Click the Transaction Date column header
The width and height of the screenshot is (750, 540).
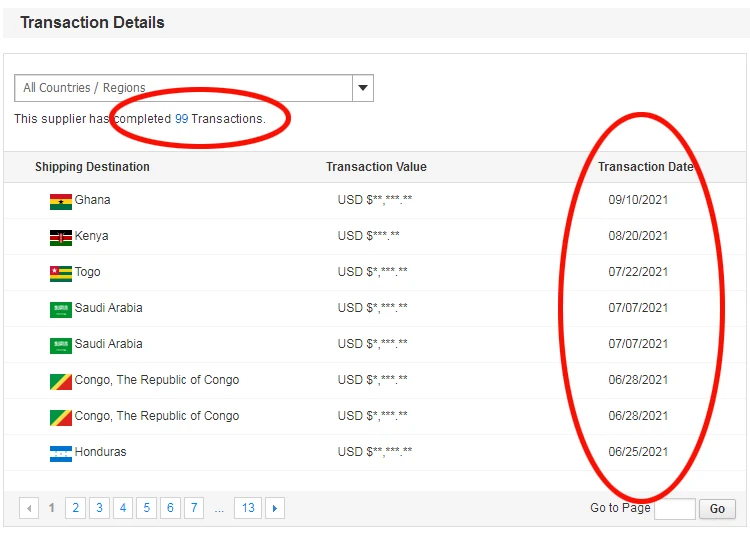[645, 167]
